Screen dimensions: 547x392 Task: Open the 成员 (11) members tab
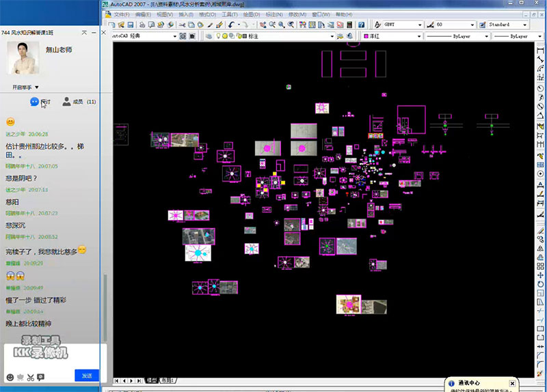click(x=79, y=102)
